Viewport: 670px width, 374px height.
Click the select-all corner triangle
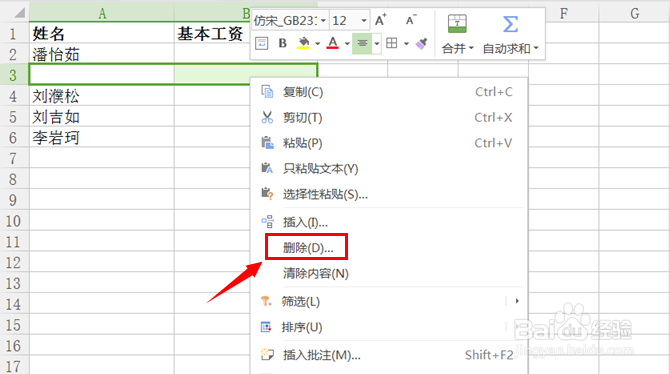19,13
